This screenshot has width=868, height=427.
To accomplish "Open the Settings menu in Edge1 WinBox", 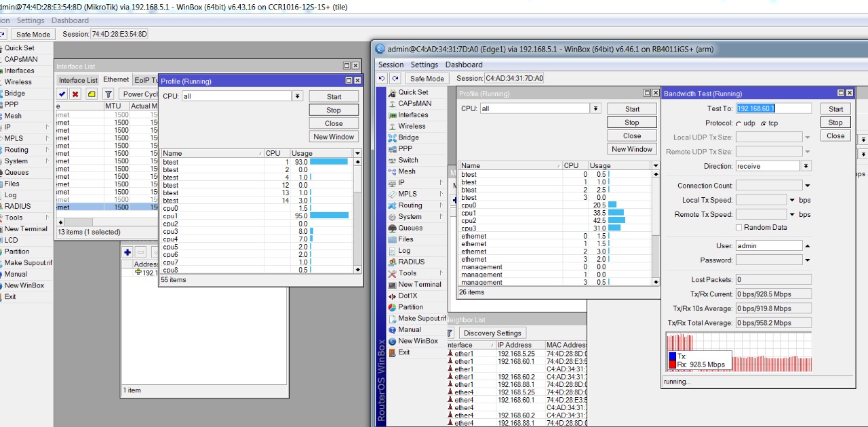I will (425, 64).
